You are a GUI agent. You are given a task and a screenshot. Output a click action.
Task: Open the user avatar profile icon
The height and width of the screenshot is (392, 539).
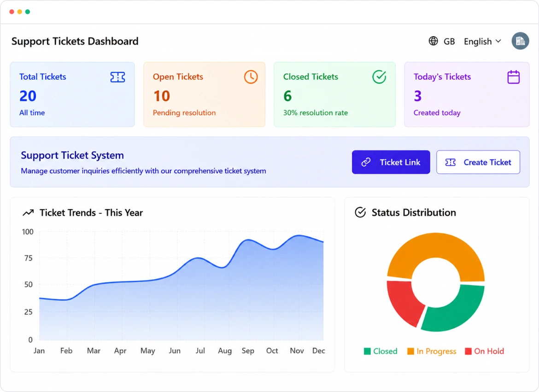click(x=520, y=41)
